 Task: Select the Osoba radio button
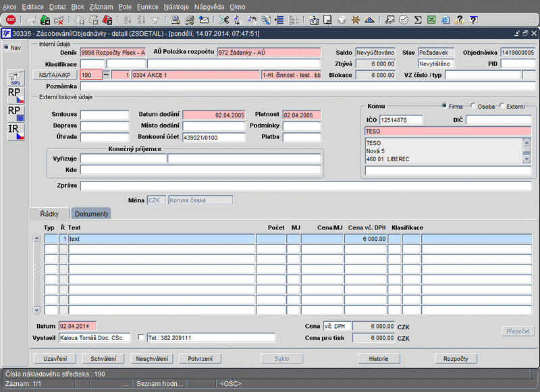coord(473,106)
